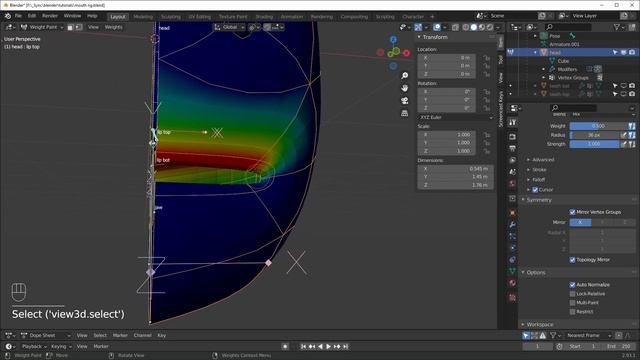Viewport: 640px width, 360px height.
Task: Select rendered viewport shading sphere
Action: [x=490, y=27]
